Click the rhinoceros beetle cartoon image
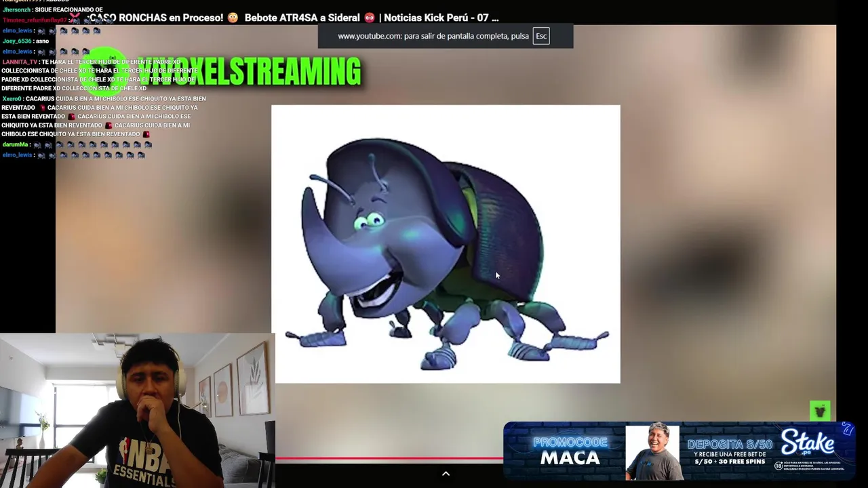Screen dimensions: 868x488 point(446,244)
